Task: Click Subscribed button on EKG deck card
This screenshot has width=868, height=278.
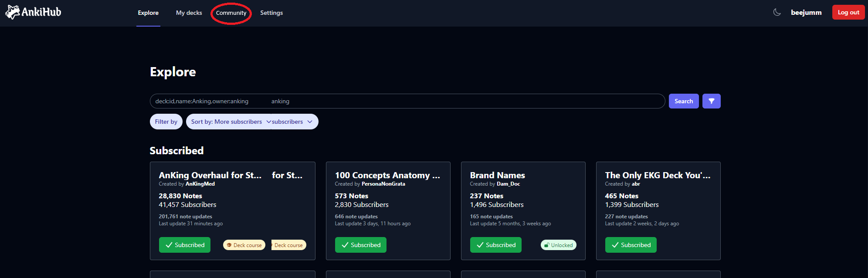Action: pyautogui.click(x=631, y=245)
